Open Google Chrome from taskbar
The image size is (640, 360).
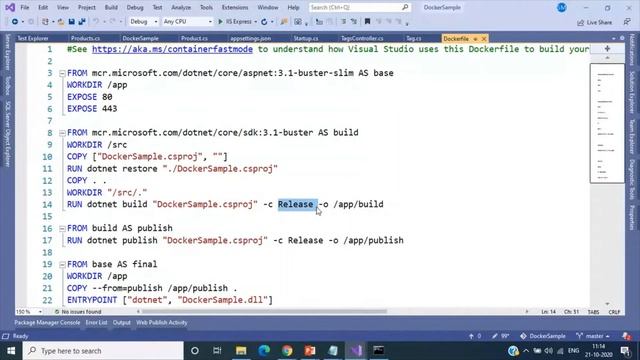click(x=287, y=351)
